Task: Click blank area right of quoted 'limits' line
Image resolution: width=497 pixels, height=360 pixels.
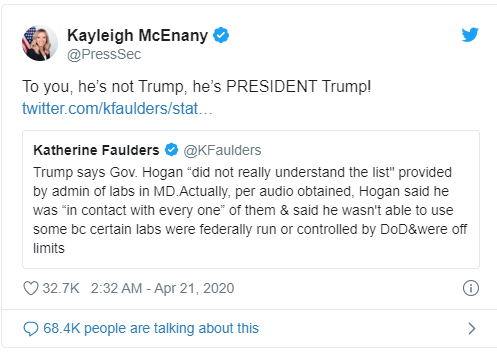Action: 267,248
